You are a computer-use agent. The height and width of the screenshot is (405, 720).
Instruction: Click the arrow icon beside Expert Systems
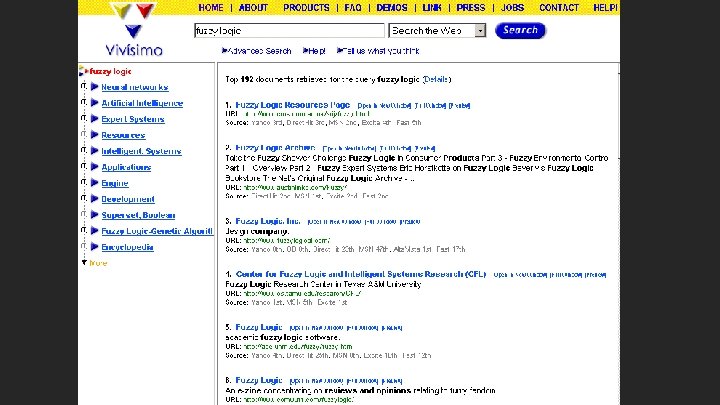(95, 118)
